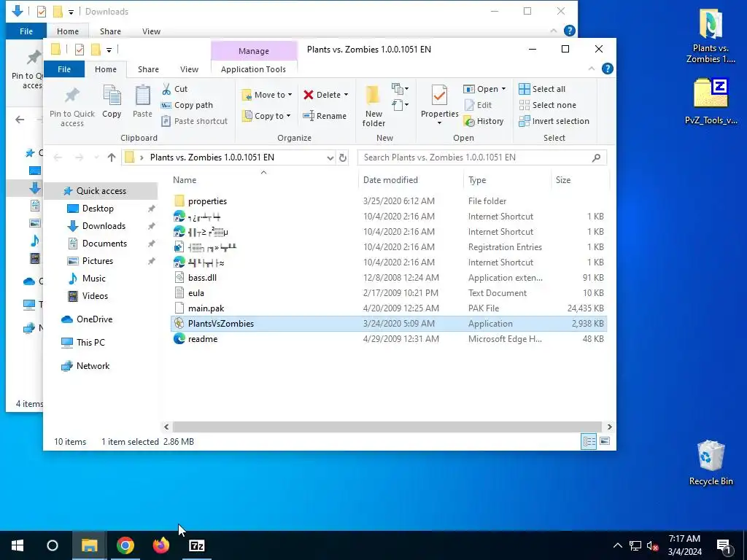Show file History
This screenshot has height=560, width=747.
click(484, 121)
